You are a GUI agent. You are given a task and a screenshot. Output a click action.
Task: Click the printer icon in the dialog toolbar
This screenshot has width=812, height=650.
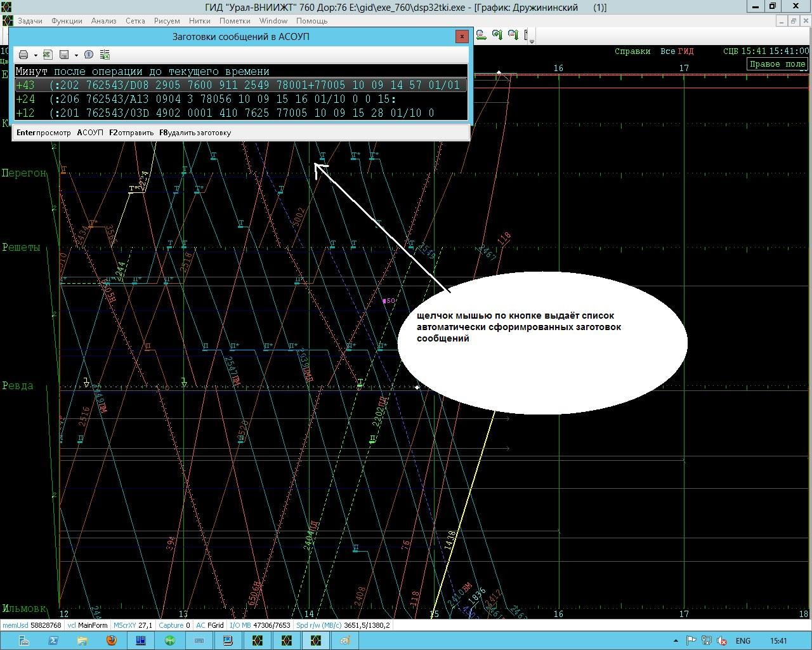[x=23, y=55]
